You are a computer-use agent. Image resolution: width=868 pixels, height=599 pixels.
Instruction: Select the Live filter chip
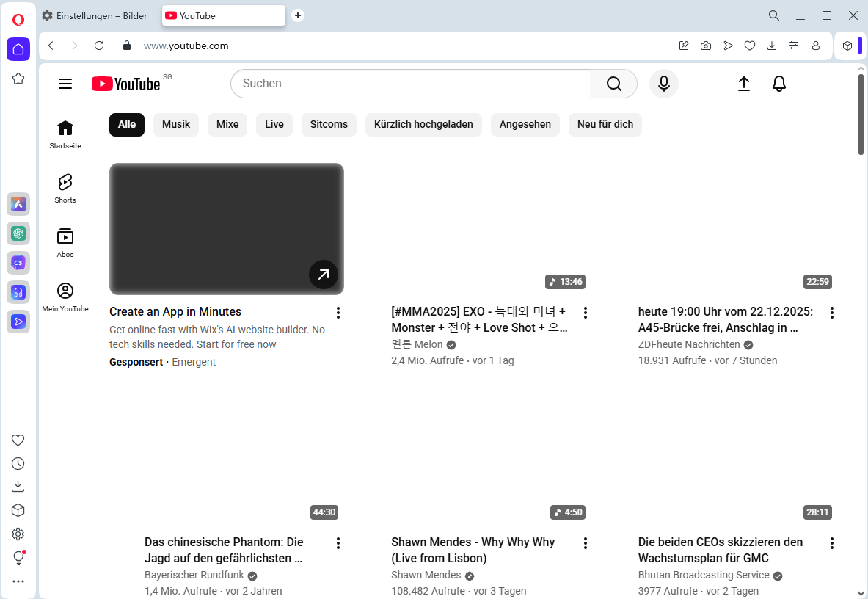tap(274, 125)
